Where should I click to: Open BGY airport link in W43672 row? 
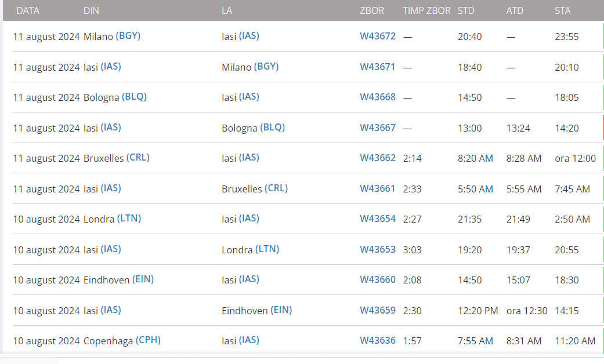tap(128, 36)
